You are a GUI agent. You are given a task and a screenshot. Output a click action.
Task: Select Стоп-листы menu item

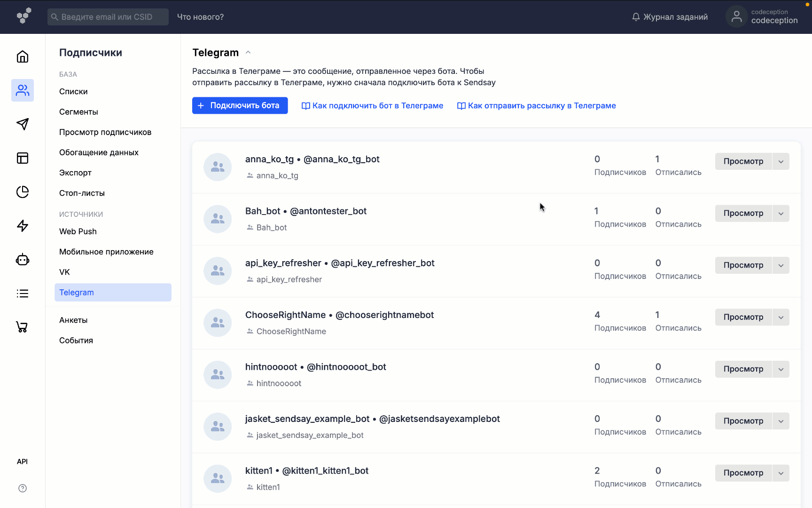pos(82,193)
